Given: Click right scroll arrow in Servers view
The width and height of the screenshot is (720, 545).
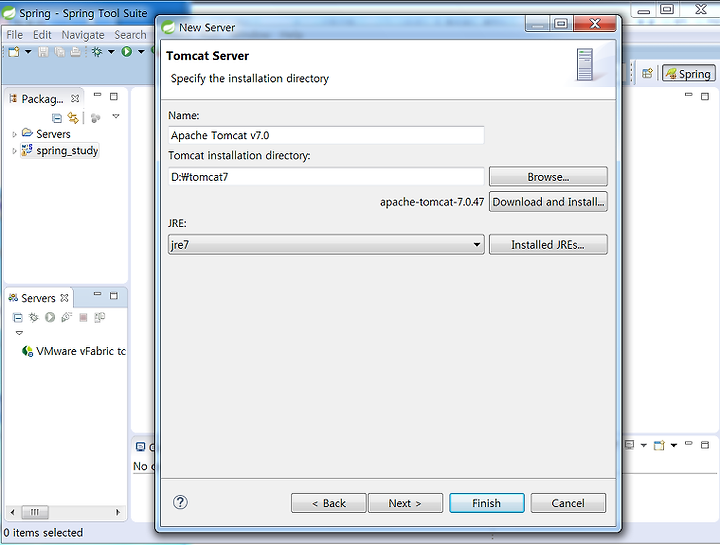Looking at the screenshot, I should point(118,512).
